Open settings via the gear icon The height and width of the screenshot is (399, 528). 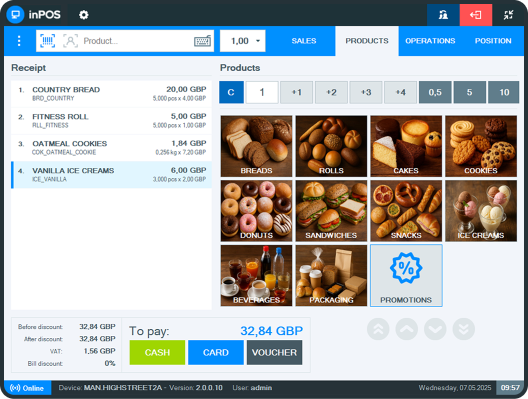84,15
